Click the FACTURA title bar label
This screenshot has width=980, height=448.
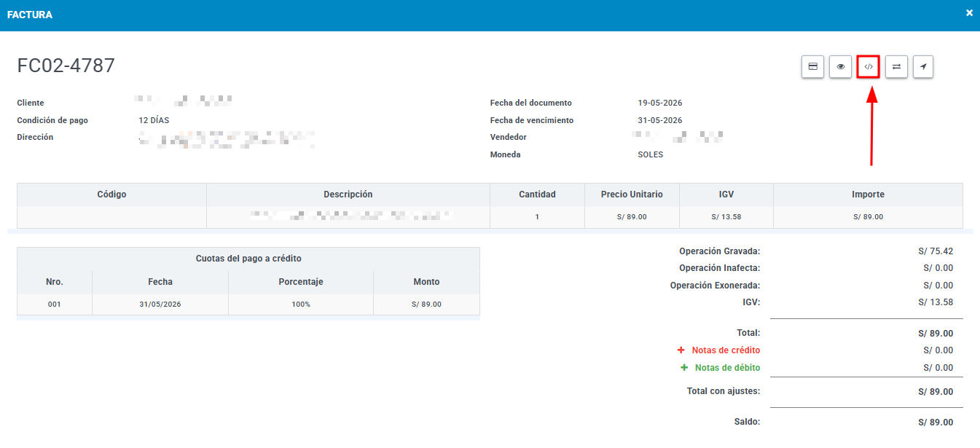30,15
